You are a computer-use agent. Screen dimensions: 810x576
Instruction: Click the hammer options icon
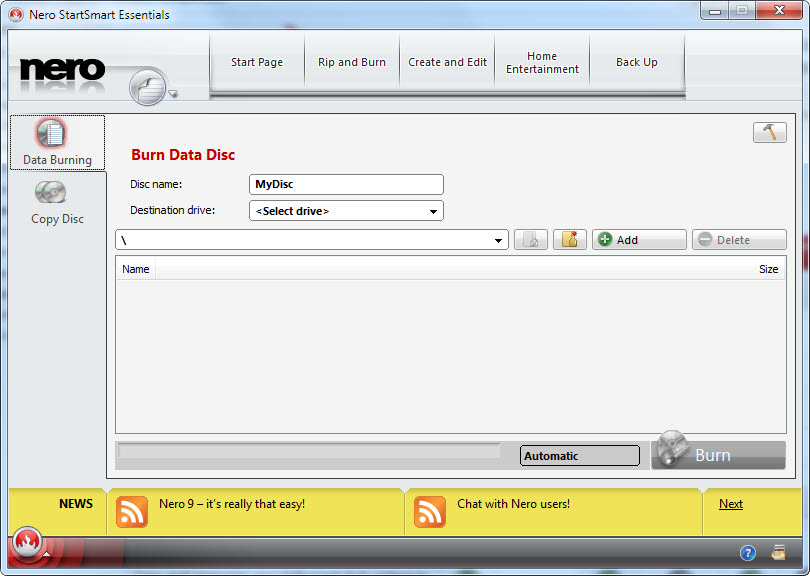(x=769, y=133)
